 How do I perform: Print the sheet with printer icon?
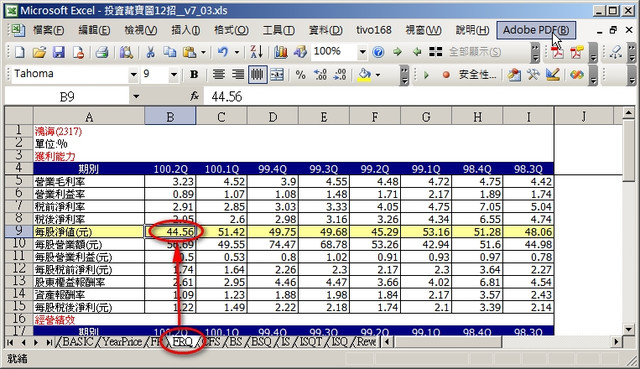click(x=102, y=52)
